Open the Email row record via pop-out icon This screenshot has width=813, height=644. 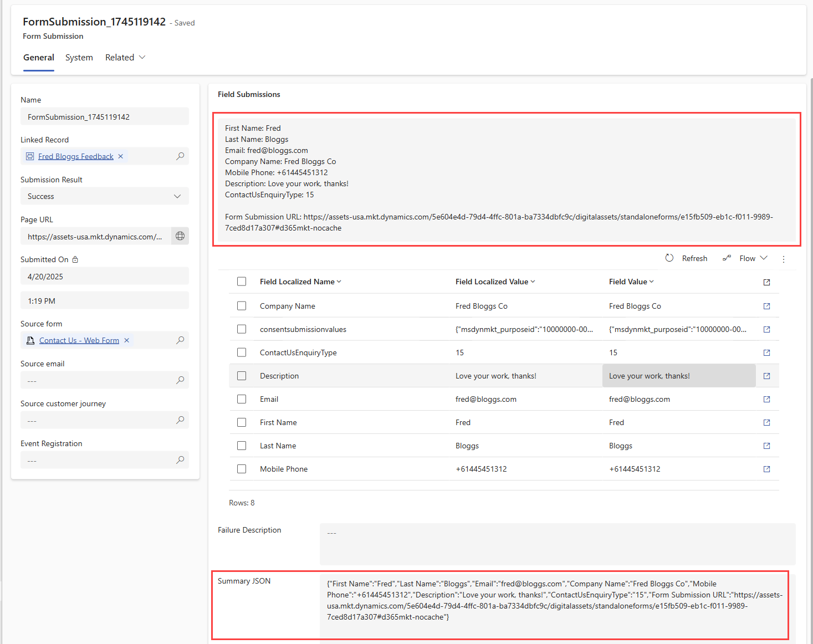pos(766,398)
